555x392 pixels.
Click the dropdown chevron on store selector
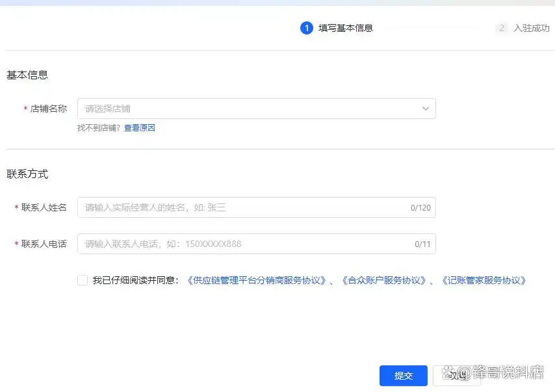(x=426, y=109)
